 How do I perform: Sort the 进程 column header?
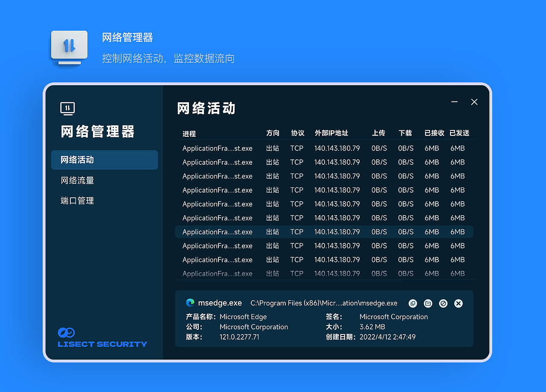click(x=188, y=133)
